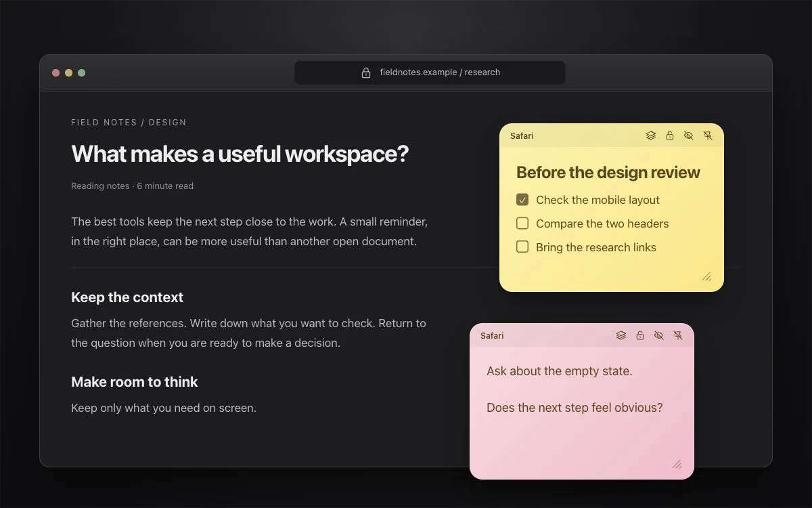Screen dimensions: 812x508
Task: Click the 'Ask about the empty state.' note line
Action: (560, 371)
